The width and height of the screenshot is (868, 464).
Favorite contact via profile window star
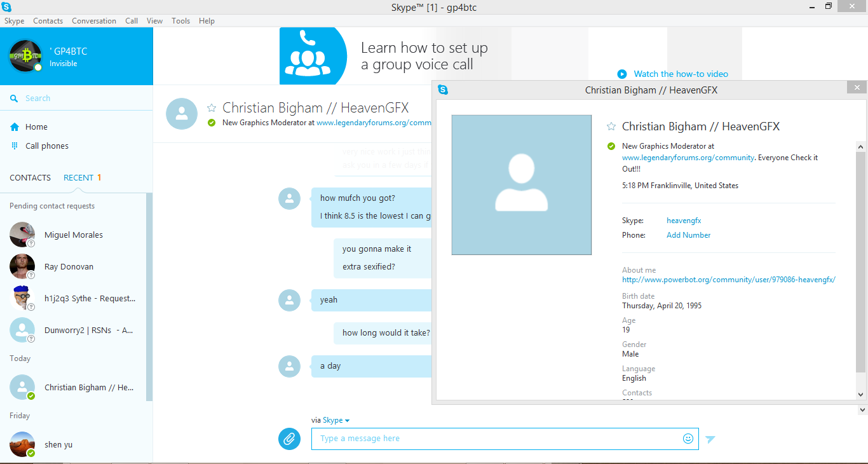point(611,126)
